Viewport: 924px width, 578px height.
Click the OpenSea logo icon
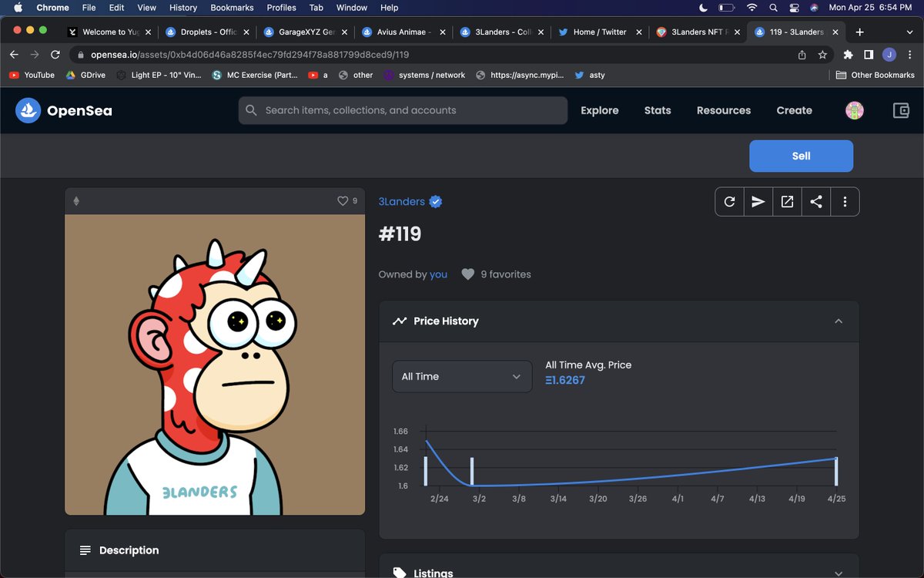pos(28,110)
